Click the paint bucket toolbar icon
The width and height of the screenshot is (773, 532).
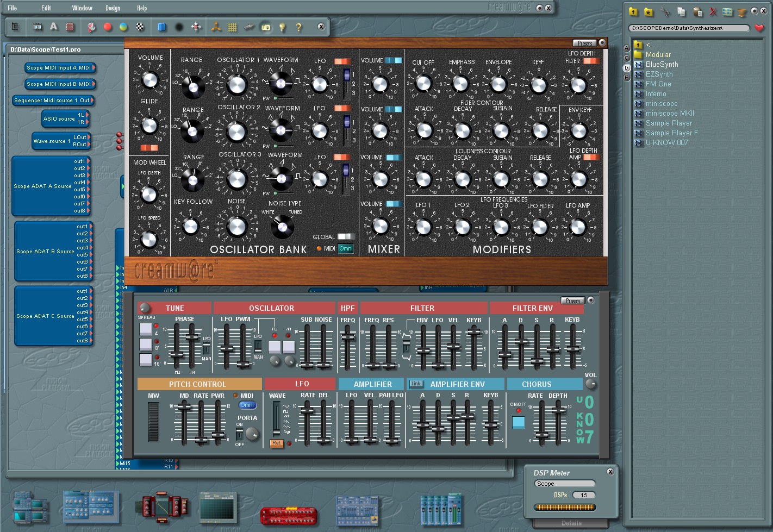point(91,27)
